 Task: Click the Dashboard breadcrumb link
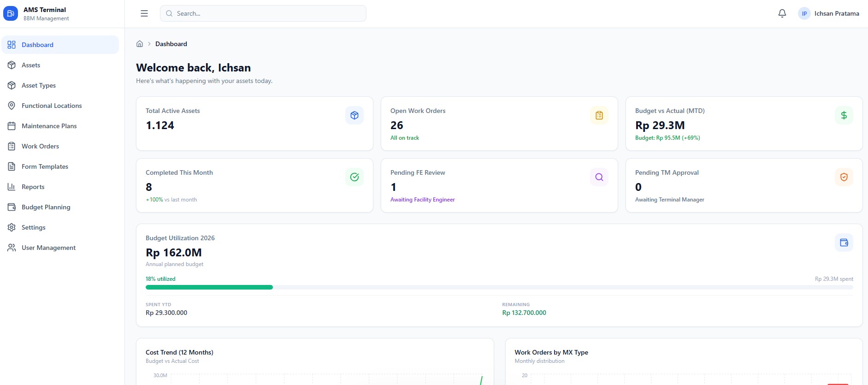pyautogui.click(x=171, y=44)
